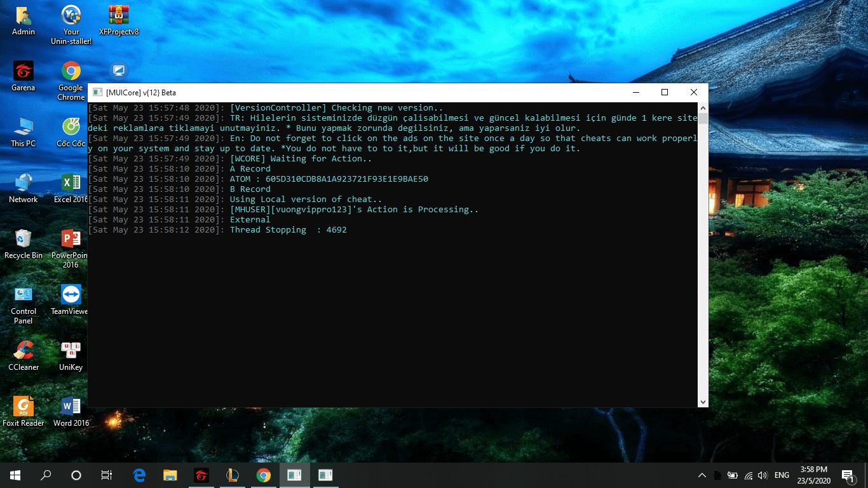This screenshot has width=868, height=488.
Task: Select the Word 2016 desktop shortcut
Action: [x=71, y=412]
